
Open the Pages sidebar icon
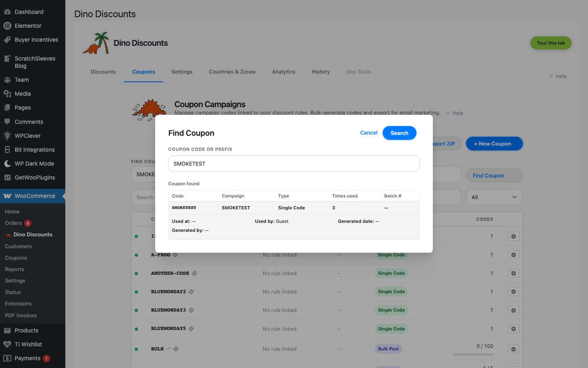(x=7, y=108)
